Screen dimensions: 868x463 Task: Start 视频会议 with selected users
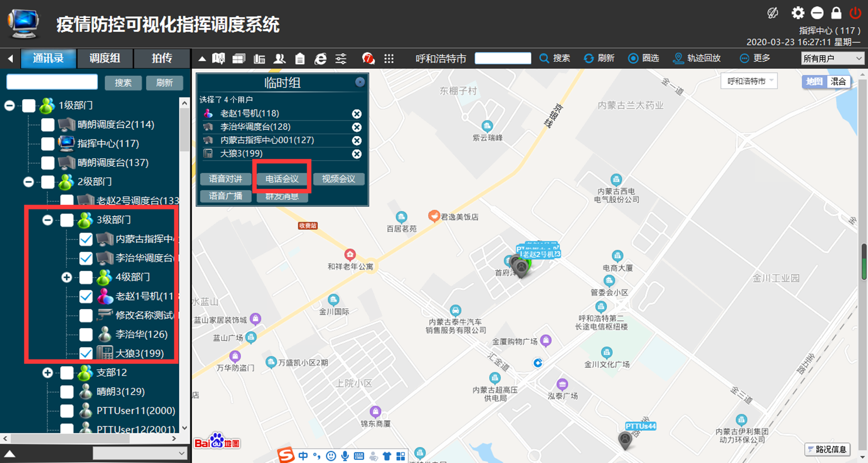[x=339, y=179]
